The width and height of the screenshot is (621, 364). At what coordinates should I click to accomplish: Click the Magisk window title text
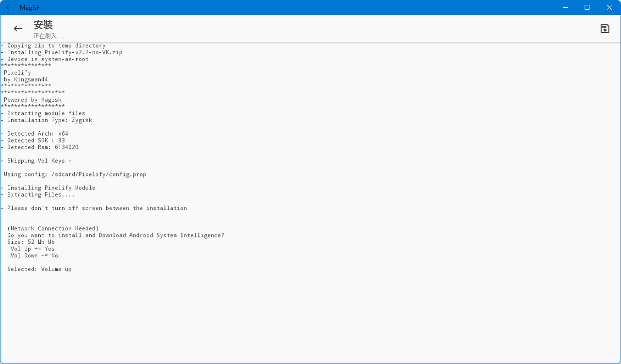point(29,7)
